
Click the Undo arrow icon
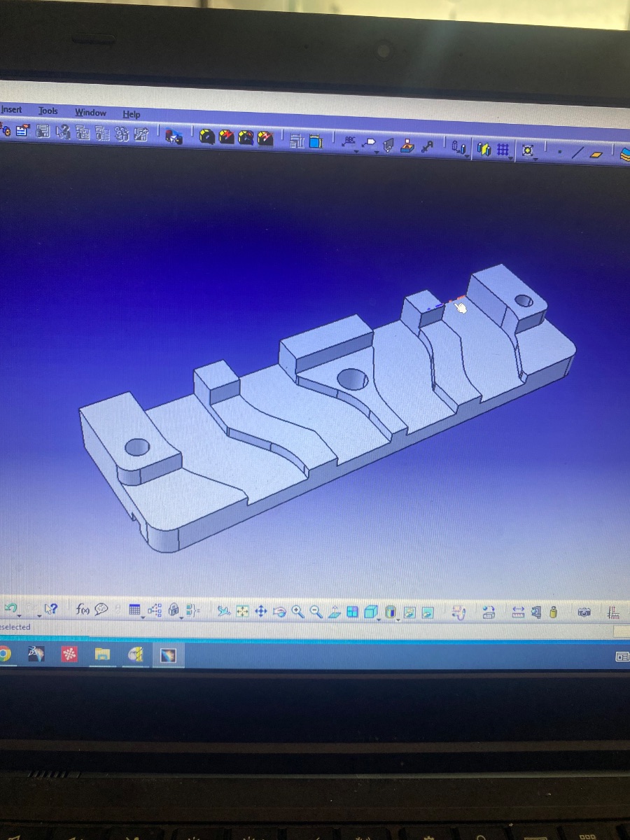coord(11,609)
